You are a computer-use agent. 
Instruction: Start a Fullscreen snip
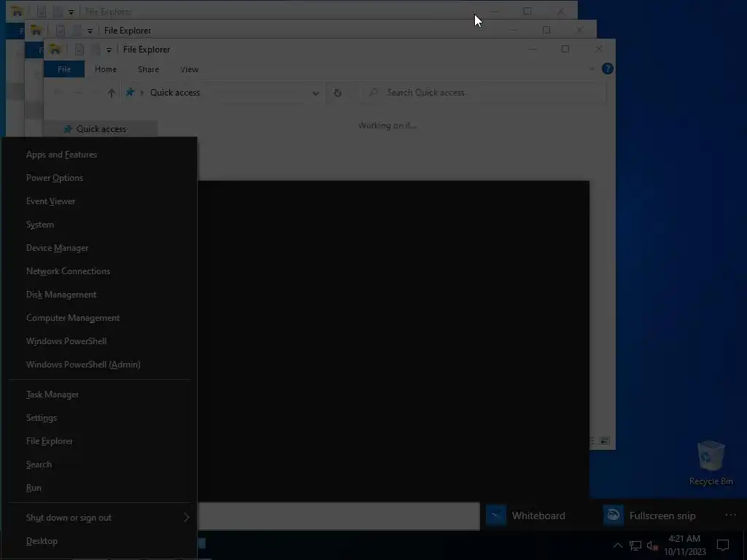[x=650, y=516]
